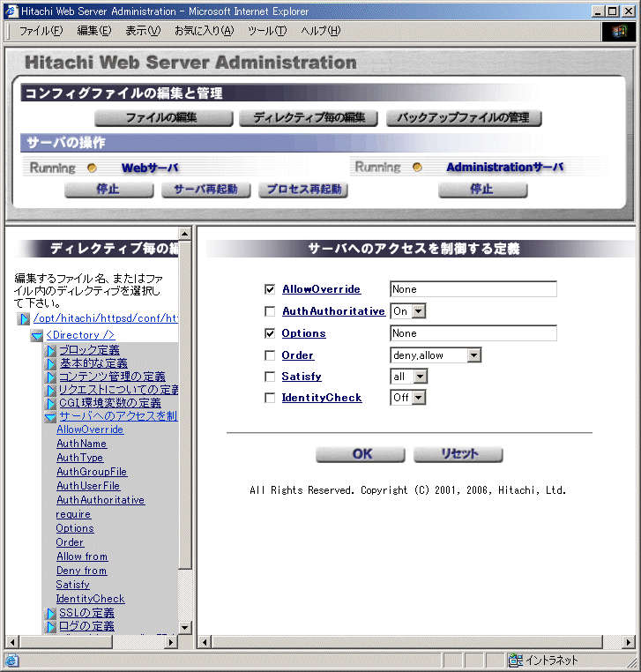
Task: Open the require link in the tree
Action: point(74,514)
